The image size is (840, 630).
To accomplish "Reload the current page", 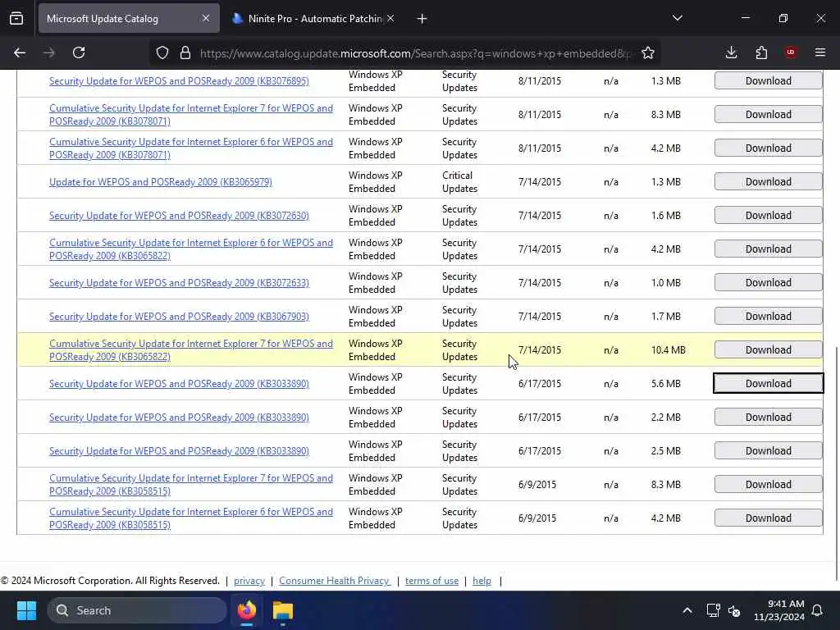I will (x=79, y=52).
